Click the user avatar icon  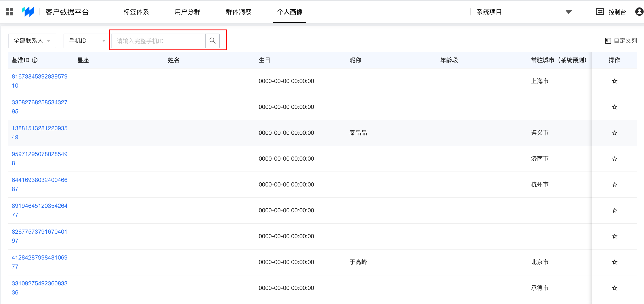pos(639,12)
